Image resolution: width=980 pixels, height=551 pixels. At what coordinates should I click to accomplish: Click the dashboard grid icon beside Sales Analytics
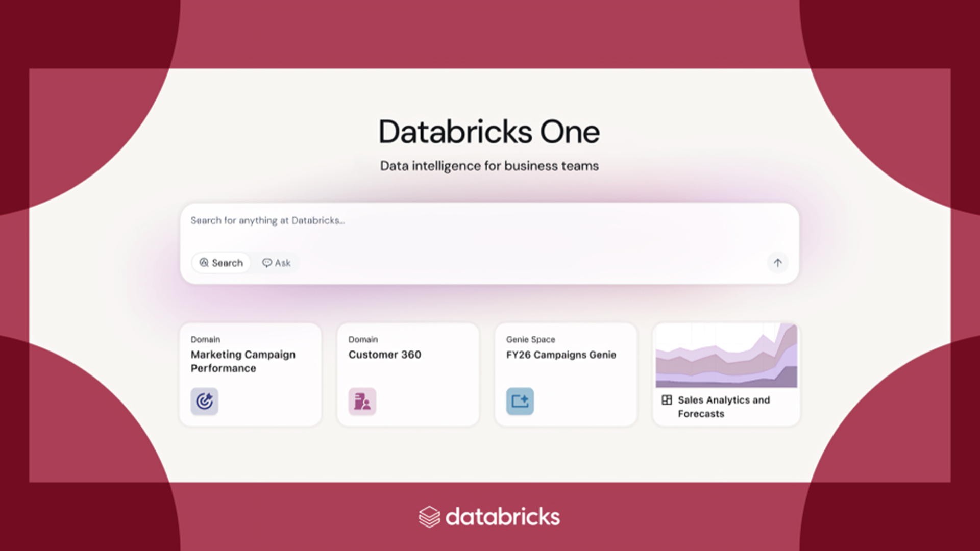[667, 400]
